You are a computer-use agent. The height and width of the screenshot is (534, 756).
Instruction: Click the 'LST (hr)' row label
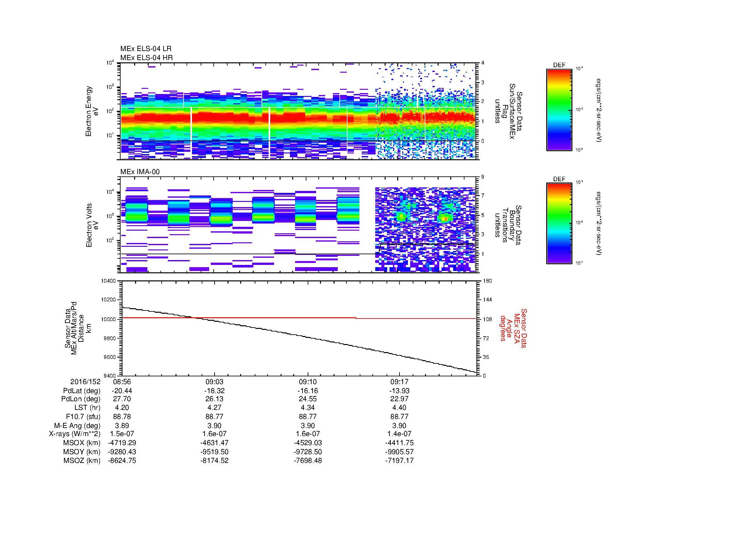pyautogui.click(x=87, y=408)
